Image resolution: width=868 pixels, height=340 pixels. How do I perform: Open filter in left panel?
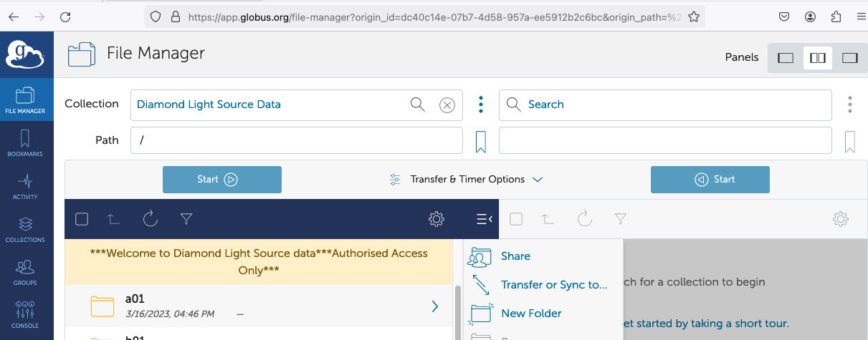click(186, 219)
